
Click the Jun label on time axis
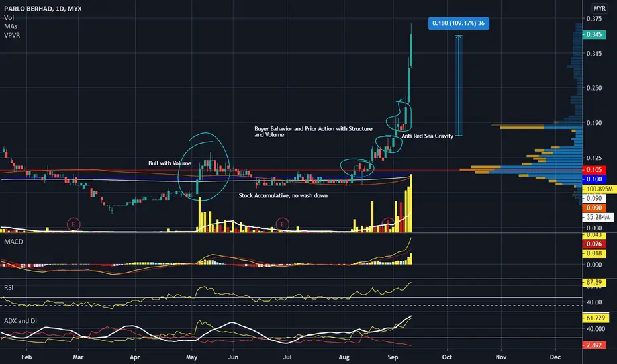click(233, 357)
